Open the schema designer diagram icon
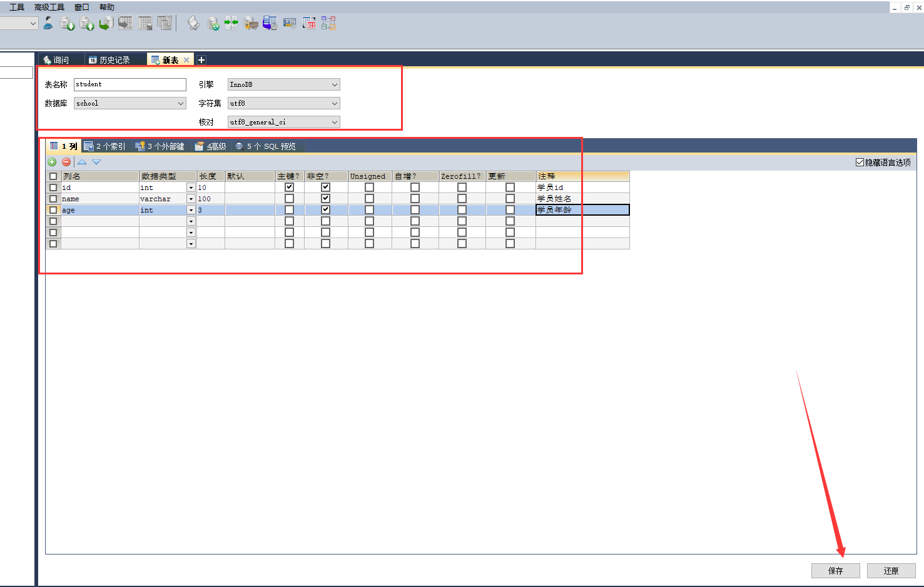The width and height of the screenshot is (924, 587). pyautogui.click(x=328, y=23)
